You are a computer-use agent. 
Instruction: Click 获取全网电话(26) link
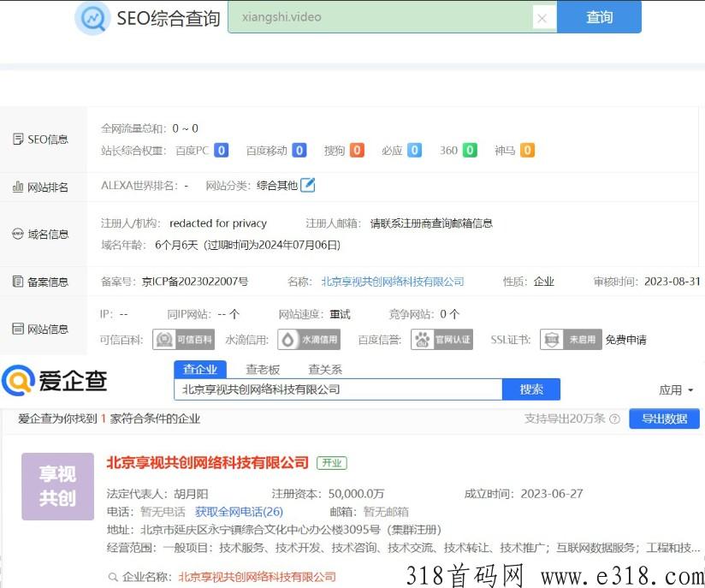(x=240, y=512)
